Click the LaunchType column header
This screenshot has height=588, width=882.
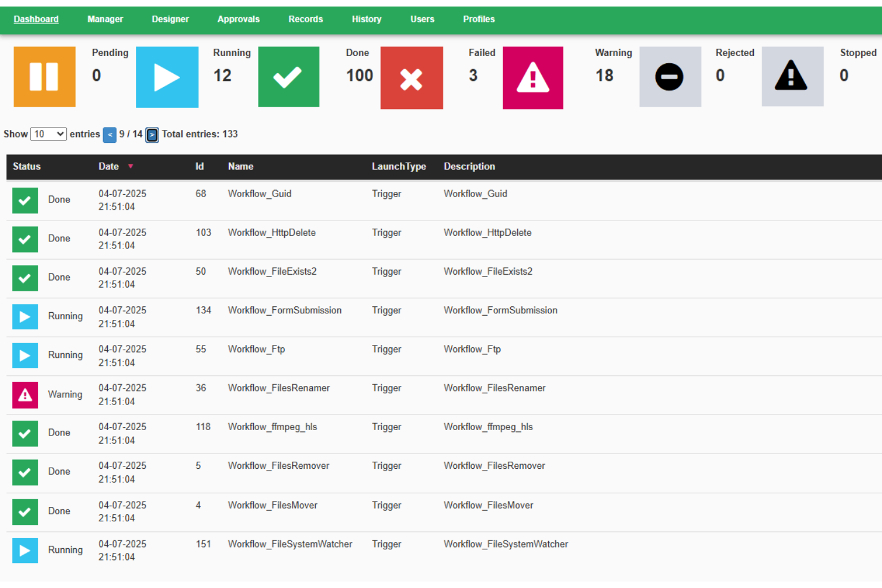399,166
